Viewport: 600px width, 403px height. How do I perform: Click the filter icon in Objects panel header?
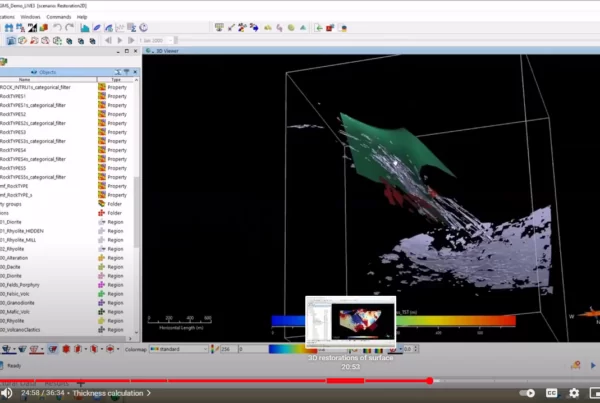[x=126, y=72]
